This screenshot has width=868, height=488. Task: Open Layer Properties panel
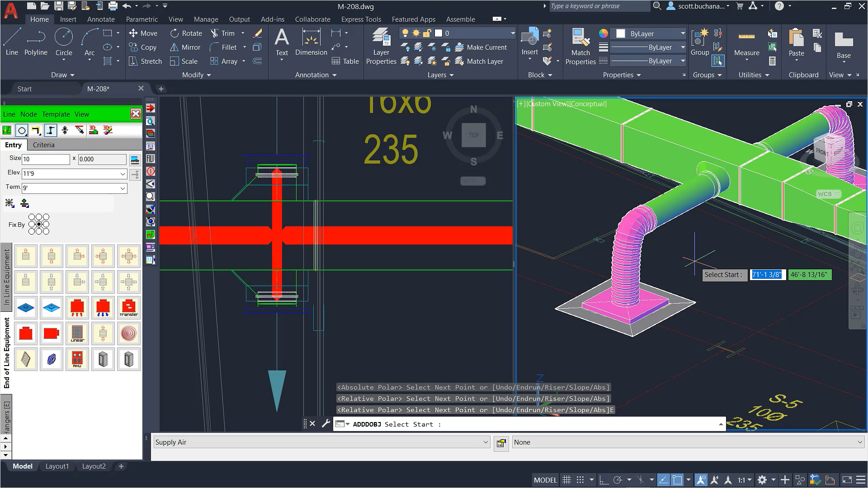pyautogui.click(x=381, y=46)
